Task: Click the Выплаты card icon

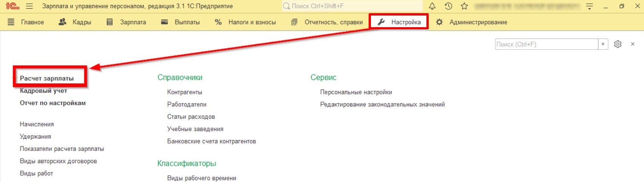Action: tap(164, 22)
